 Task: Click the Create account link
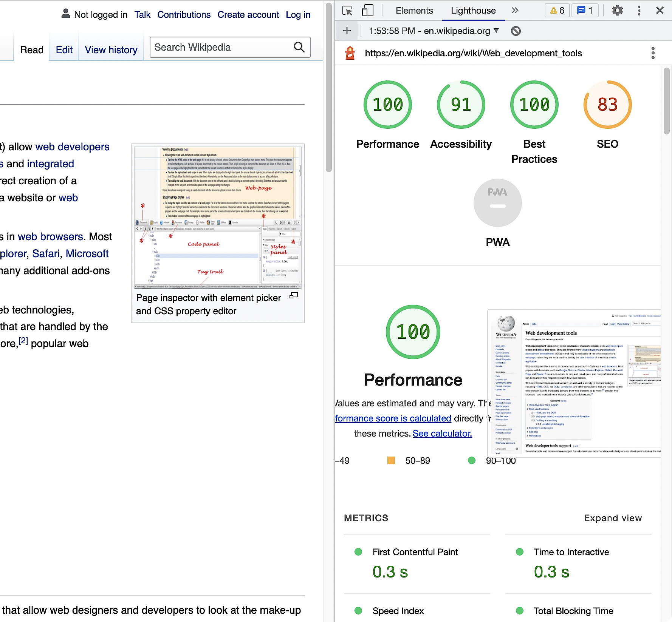click(x=248, y=14)
